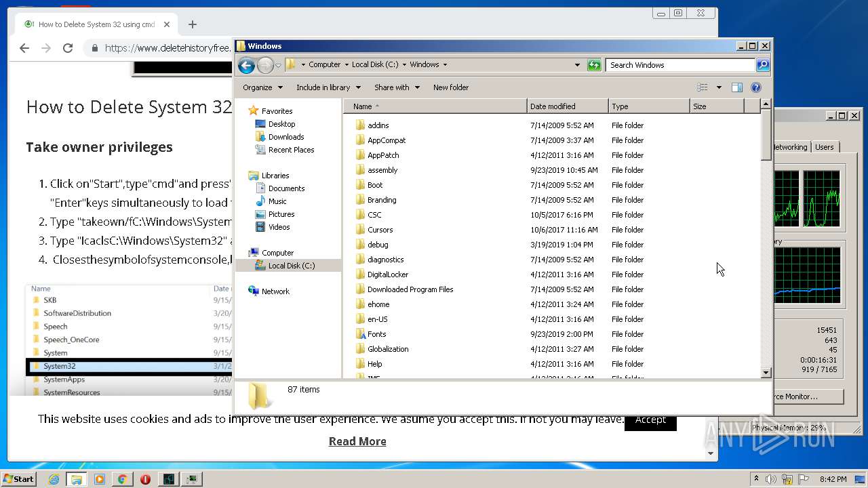The width and height of the screenshot is (868, 488).
Task: Sort by the Type column header
Action: (649, 106)
